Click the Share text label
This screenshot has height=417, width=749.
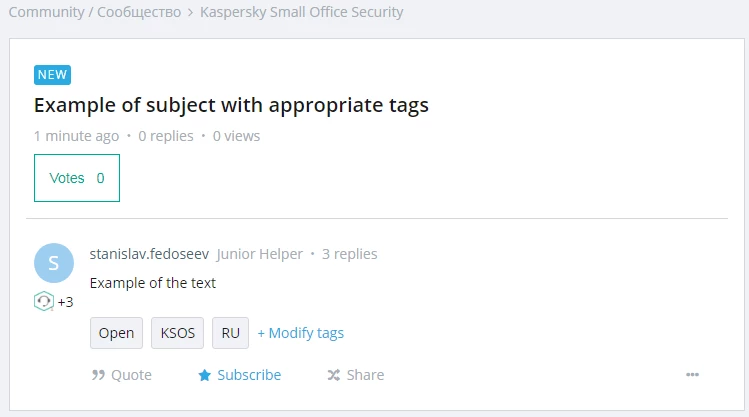(x=365, y=375)
